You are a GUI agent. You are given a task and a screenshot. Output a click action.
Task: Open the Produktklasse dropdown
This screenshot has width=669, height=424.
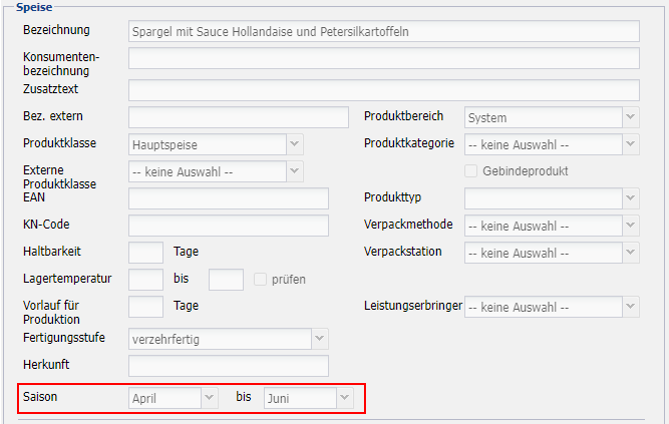(215, 144)
